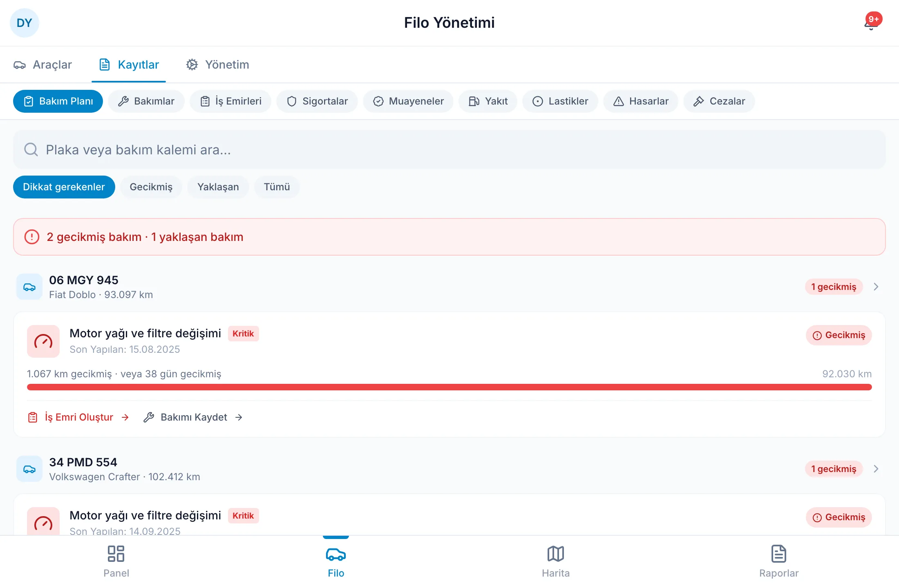899x588 pixels.
Task: Click the Kritik tag on 06 MGY 945 maintenance
Action: [x=243, y=334]
